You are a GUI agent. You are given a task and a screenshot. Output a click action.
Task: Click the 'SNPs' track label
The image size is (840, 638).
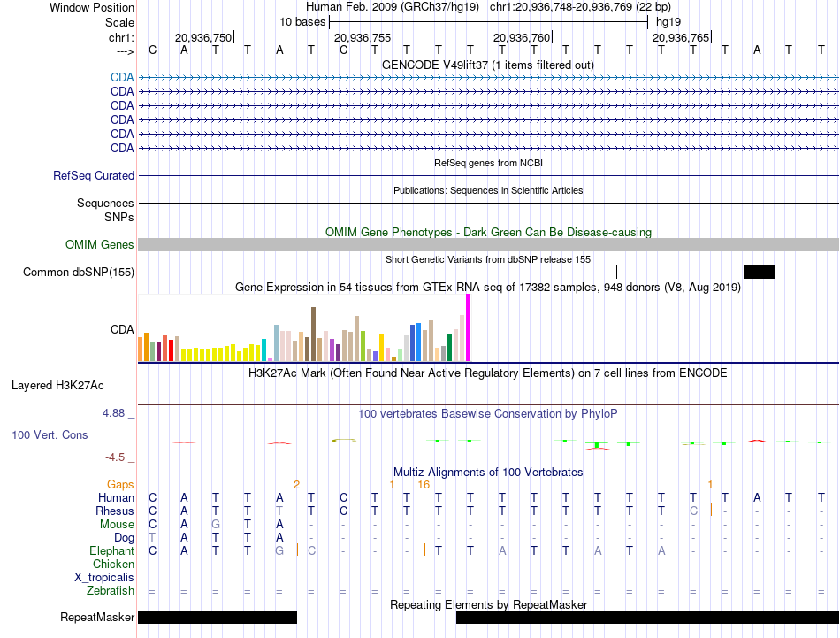coord(119,217)
